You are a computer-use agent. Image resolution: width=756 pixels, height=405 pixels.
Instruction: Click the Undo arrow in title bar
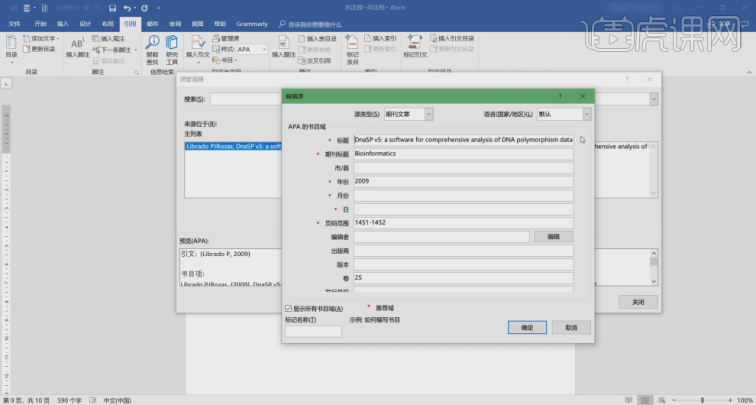(128, 7)
